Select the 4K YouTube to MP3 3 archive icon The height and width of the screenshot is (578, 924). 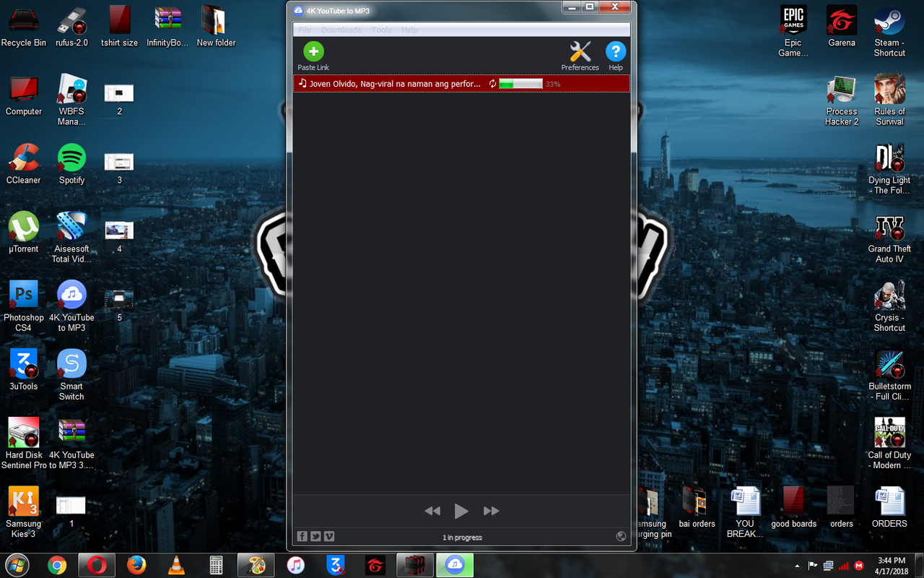coord(71,443)
